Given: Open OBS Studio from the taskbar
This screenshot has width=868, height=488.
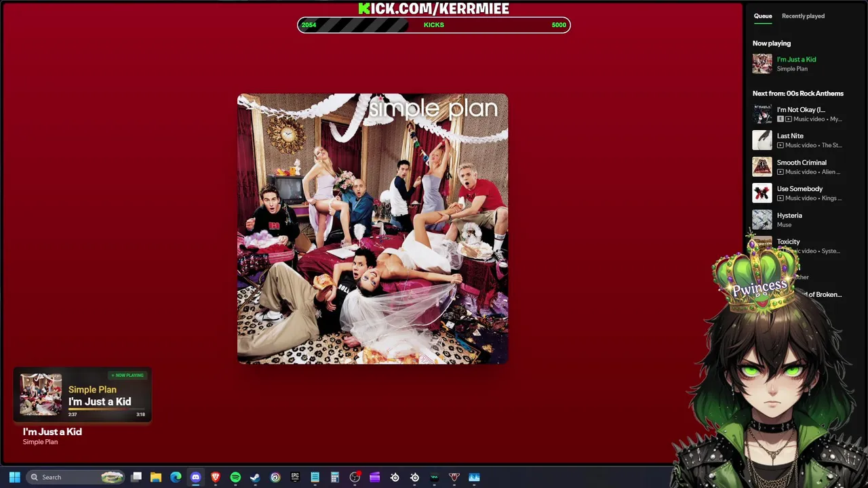Looking at the screenshot, I should [355, 477].
